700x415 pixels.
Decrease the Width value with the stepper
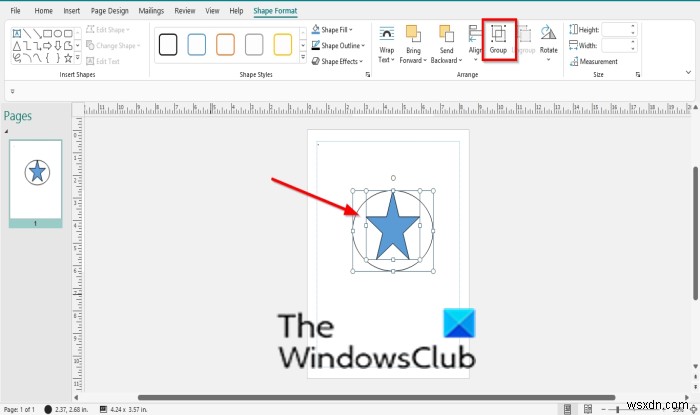point(633,48)
